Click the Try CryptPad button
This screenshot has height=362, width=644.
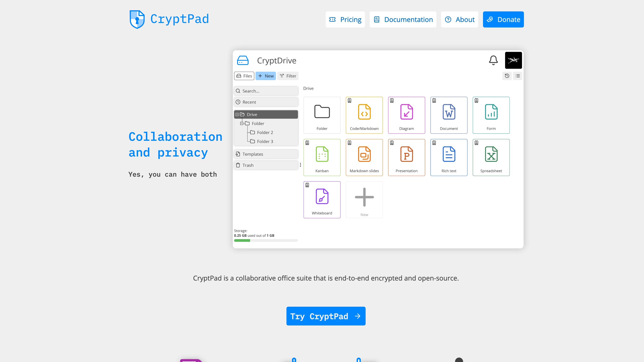point(326,316)
